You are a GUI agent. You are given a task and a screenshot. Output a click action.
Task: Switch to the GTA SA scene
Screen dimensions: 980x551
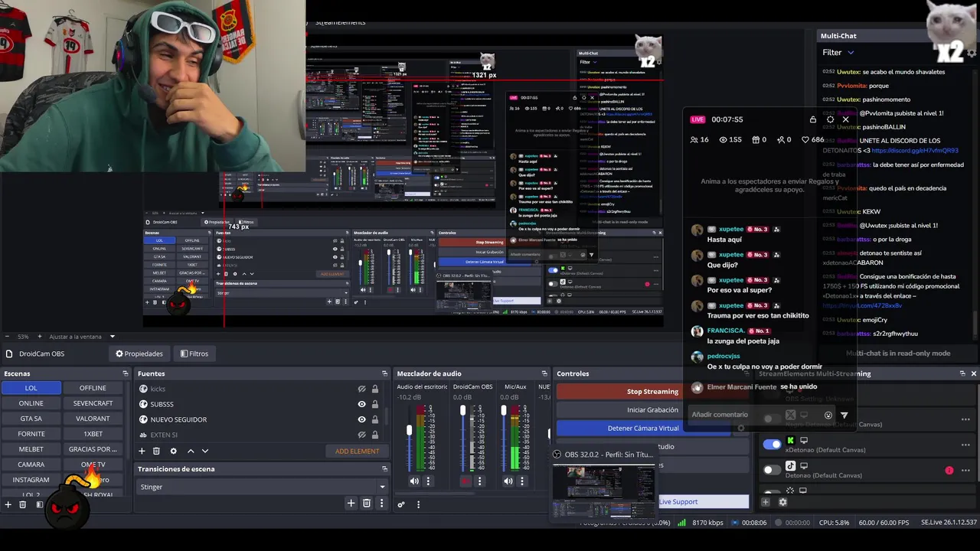pos(31,419)
